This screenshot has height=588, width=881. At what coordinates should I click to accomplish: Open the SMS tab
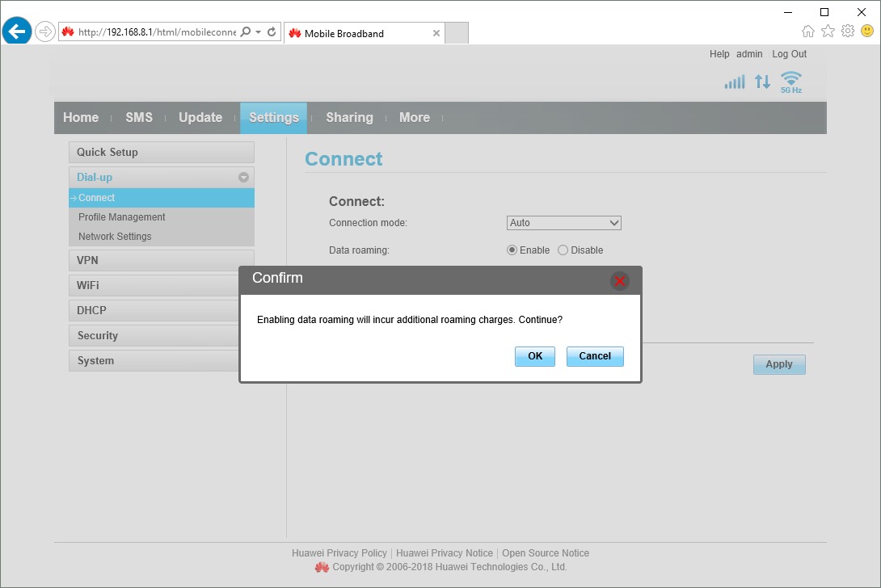click(x=139, y=118)
